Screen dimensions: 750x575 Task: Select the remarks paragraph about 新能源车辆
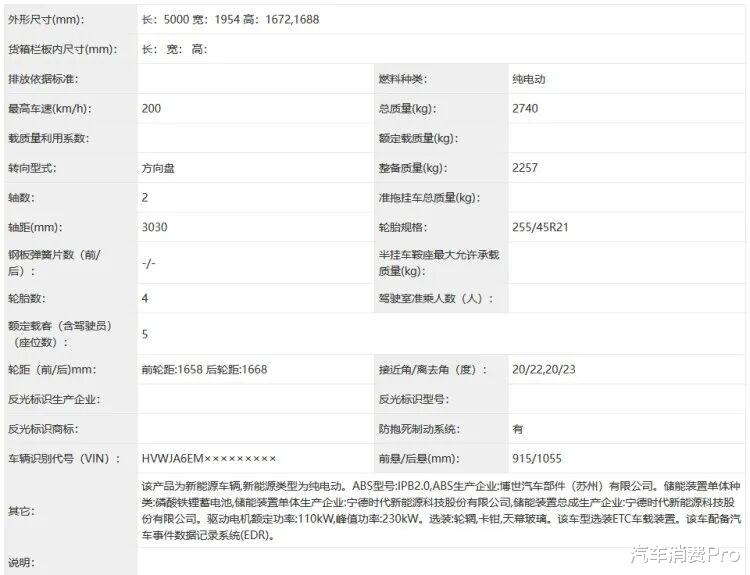click(441, 510)
